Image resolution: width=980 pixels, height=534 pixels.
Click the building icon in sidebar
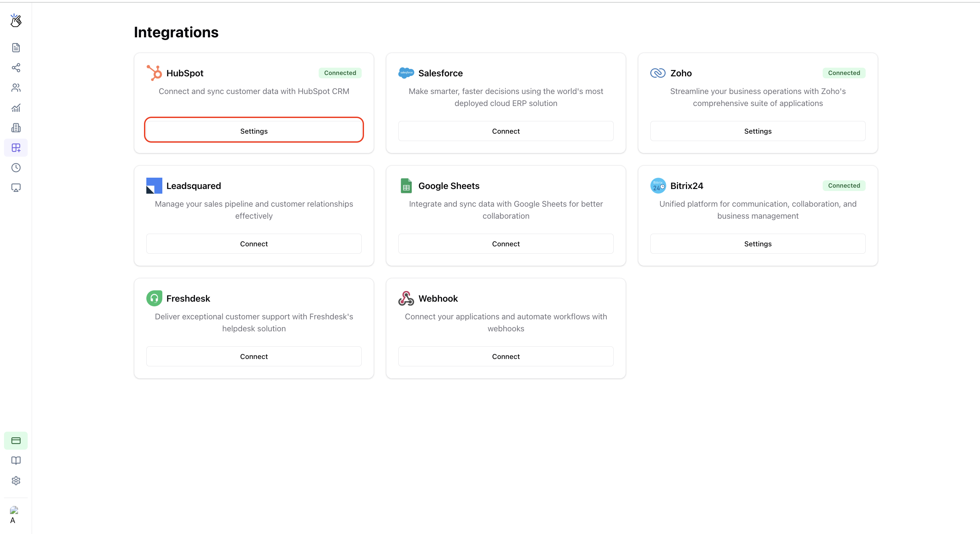(16, 128)
